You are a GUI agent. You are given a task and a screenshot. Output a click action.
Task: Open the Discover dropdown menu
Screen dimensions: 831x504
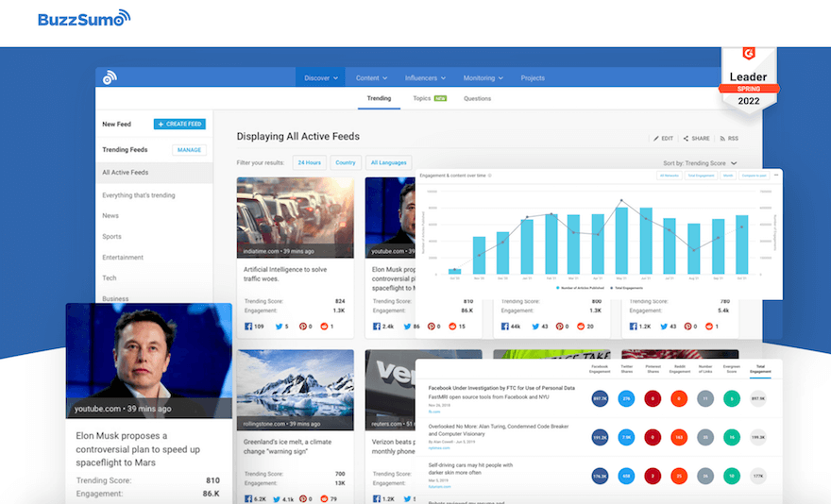(x=321, y=78)
